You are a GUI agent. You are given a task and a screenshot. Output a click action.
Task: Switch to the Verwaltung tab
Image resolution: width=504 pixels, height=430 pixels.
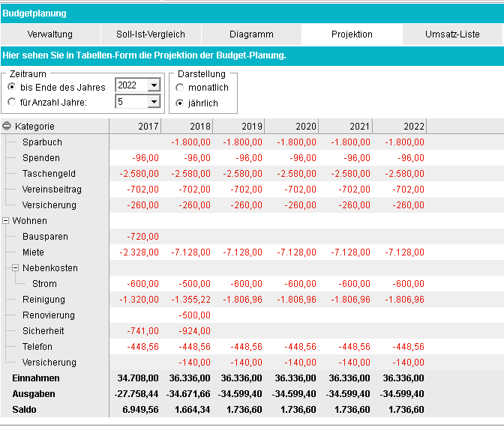click(x=50, y=34)
